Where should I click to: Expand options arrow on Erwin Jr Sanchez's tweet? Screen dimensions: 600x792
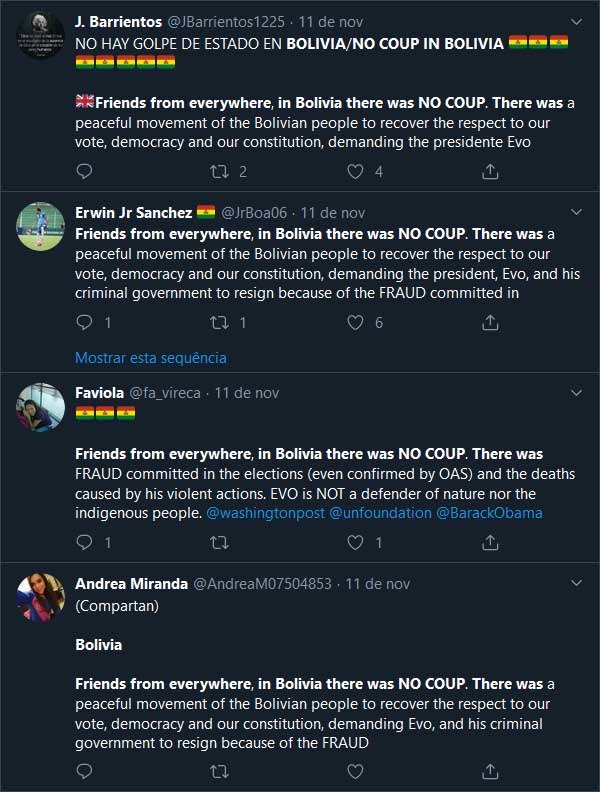click(x=576, y=212)
